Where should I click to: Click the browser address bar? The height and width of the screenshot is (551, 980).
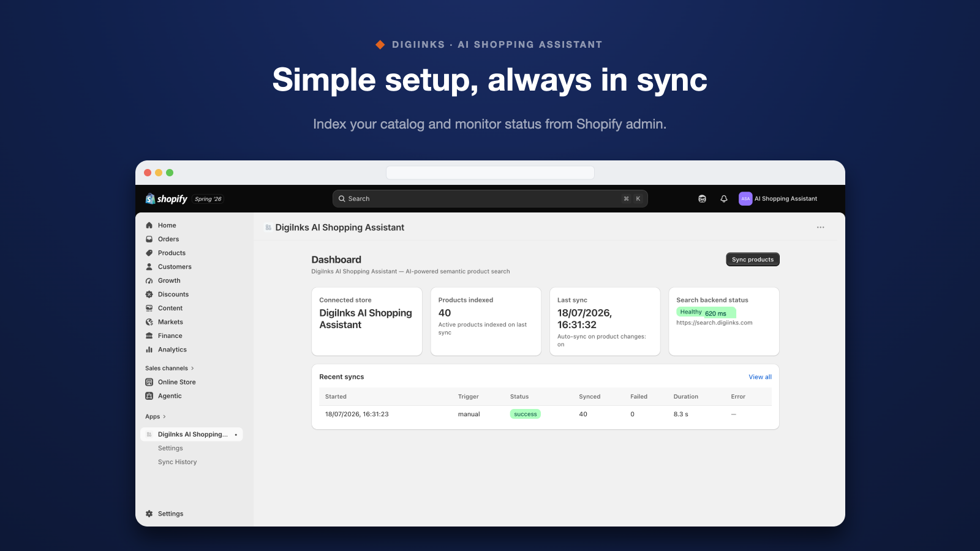click(x=490, y=173)
